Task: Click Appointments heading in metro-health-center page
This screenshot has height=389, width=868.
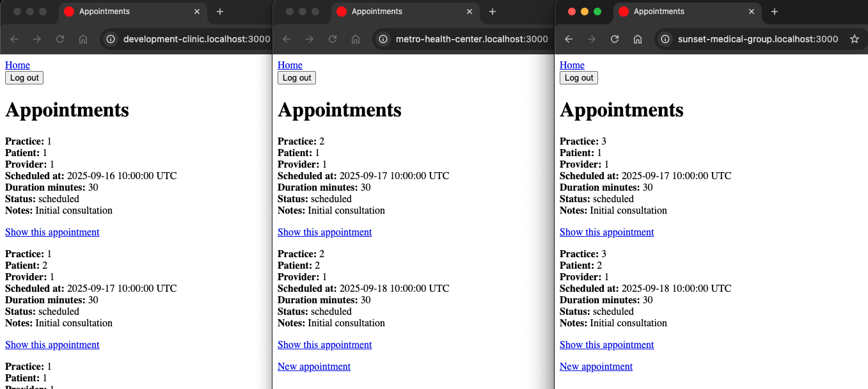Action: coord(340,110)
